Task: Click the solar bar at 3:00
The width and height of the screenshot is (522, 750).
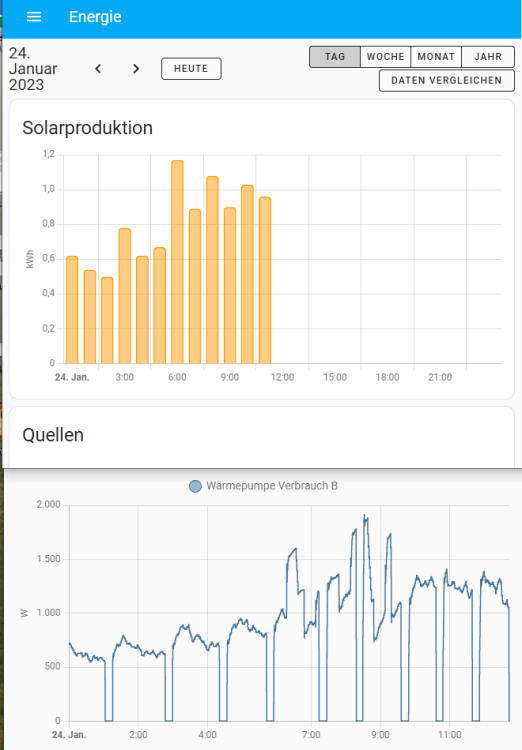Action: coord(125,296)
